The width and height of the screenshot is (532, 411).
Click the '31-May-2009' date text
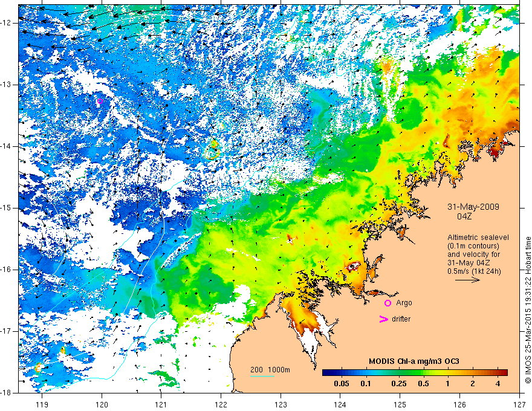pos(473,207)
